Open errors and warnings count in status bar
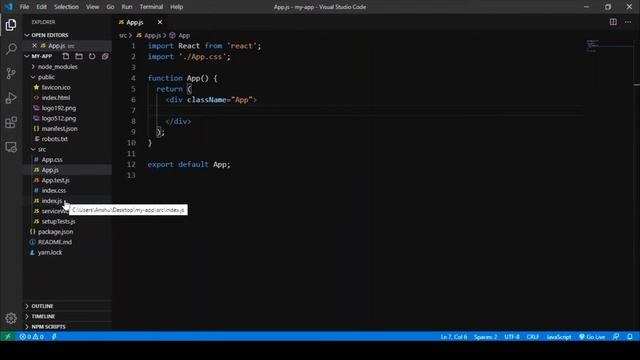The width and height of the screenshot is (640, 360). coord(32,337)
